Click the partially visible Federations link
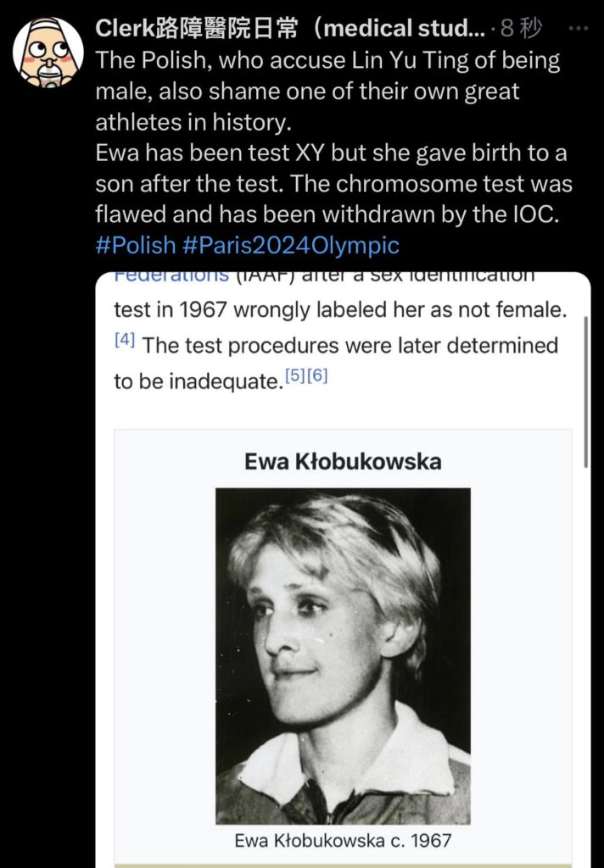The width and height of the screenshot is (604, 868). pos(171,276)
